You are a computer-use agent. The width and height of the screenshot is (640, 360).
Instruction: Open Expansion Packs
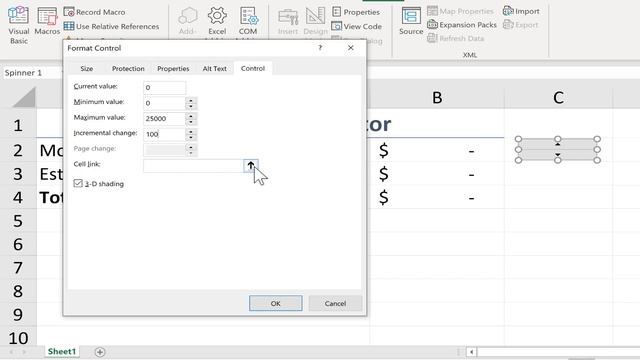462,24
